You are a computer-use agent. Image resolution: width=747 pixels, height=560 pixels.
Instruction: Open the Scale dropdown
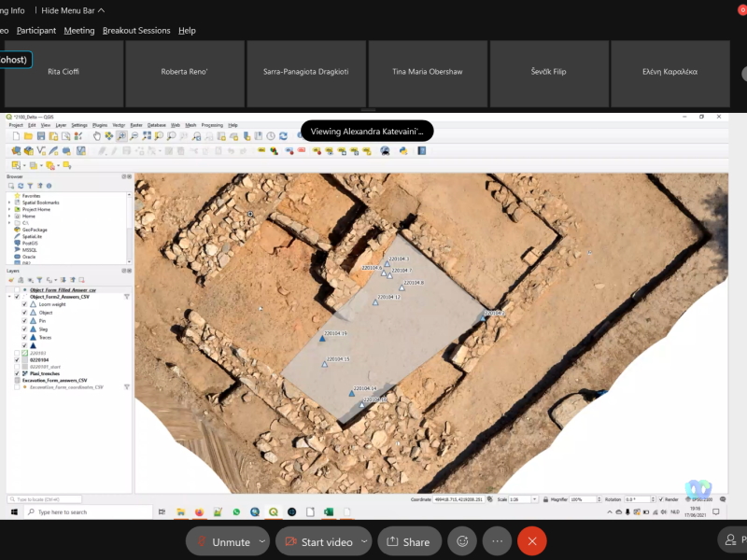tap(534, 499)
